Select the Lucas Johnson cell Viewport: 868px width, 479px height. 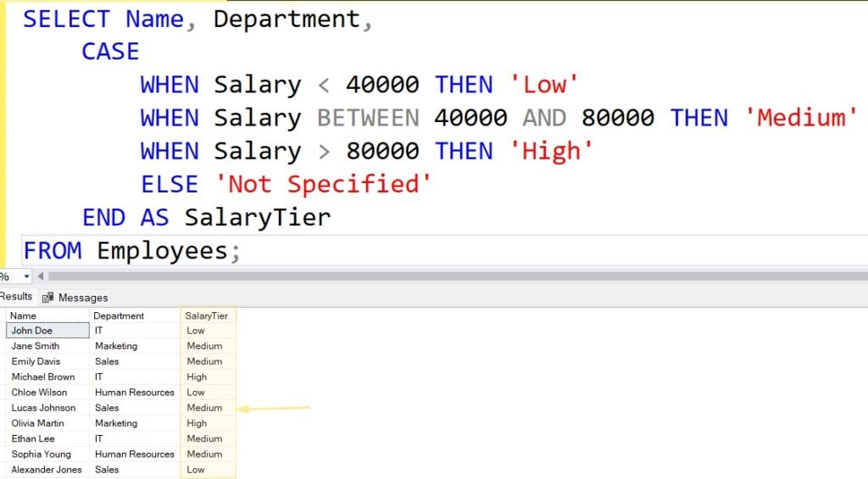(47, 408)
